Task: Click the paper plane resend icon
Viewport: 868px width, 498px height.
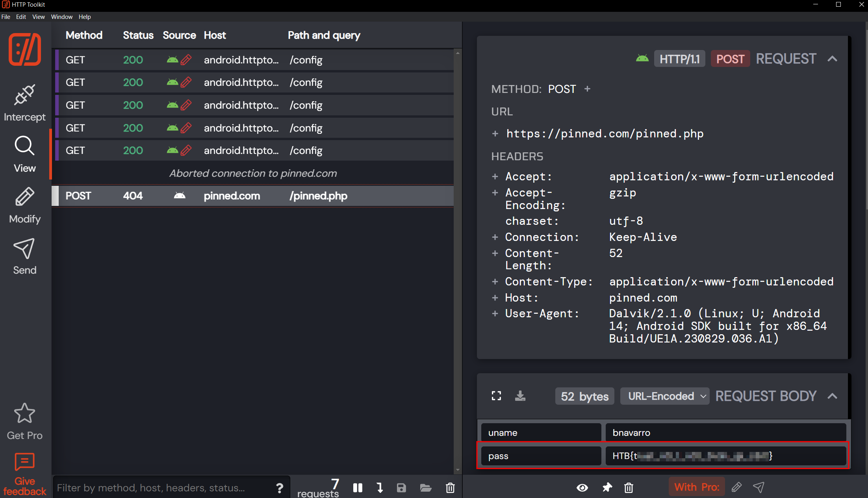Action: pyautogui.click(x=759, y=487)
